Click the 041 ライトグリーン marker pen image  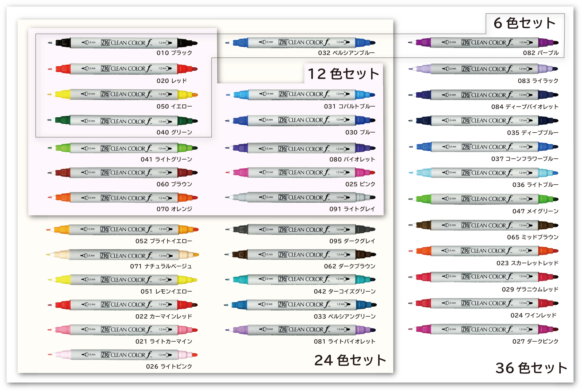tap(123, 148)
